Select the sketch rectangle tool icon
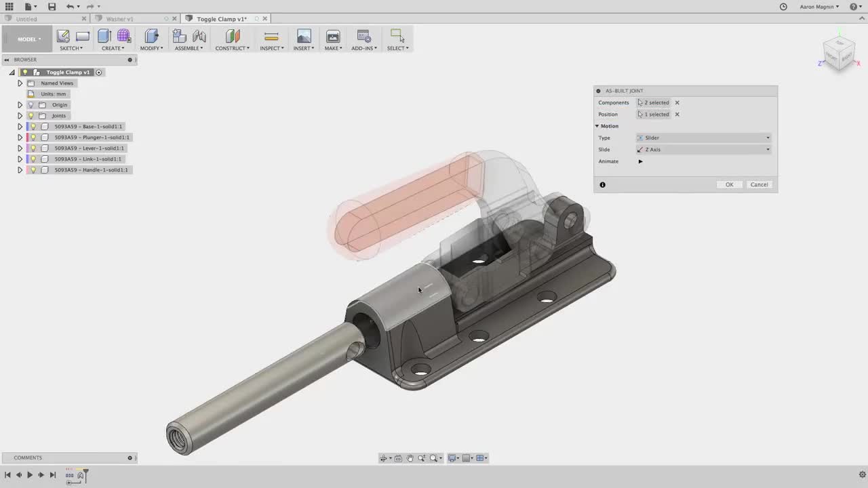This screenshot has width=868, height=488. pos(83,36)
